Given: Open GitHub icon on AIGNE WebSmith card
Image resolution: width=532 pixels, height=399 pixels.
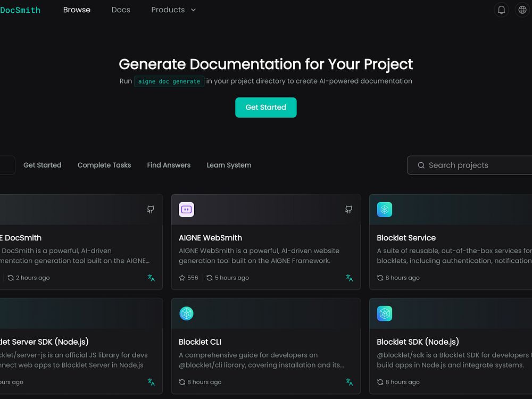Looking at the screenshot, I should pyautogui.click(x=348, y=210).
